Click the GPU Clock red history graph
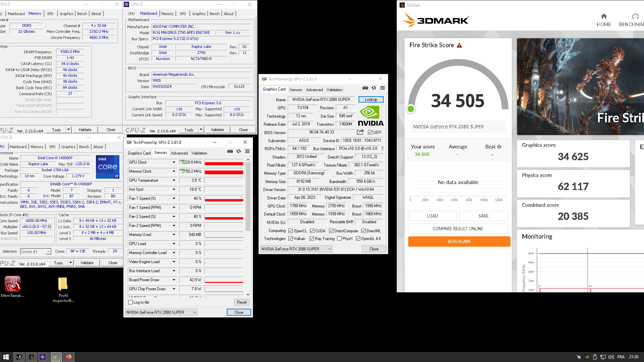 [x=224, y=162]
